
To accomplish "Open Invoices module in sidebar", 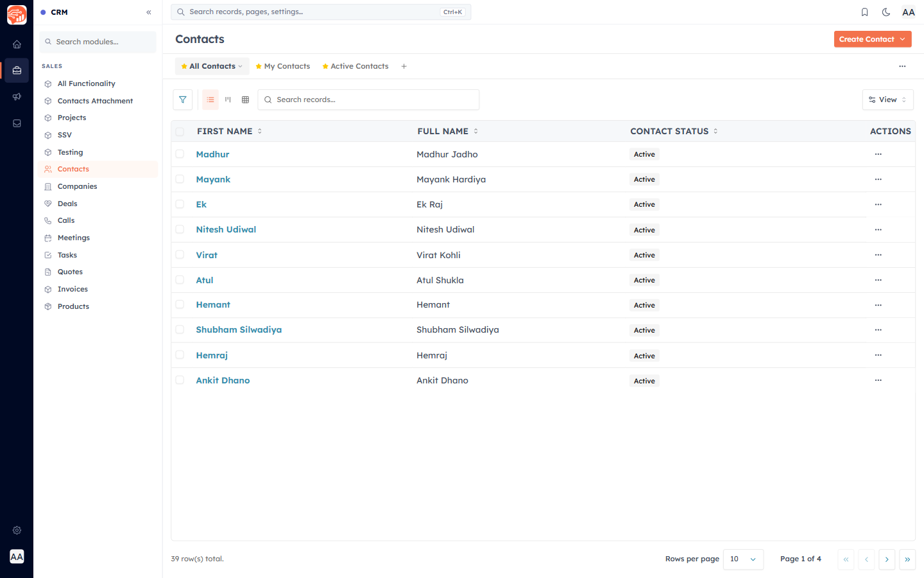I will pos(98,289).
